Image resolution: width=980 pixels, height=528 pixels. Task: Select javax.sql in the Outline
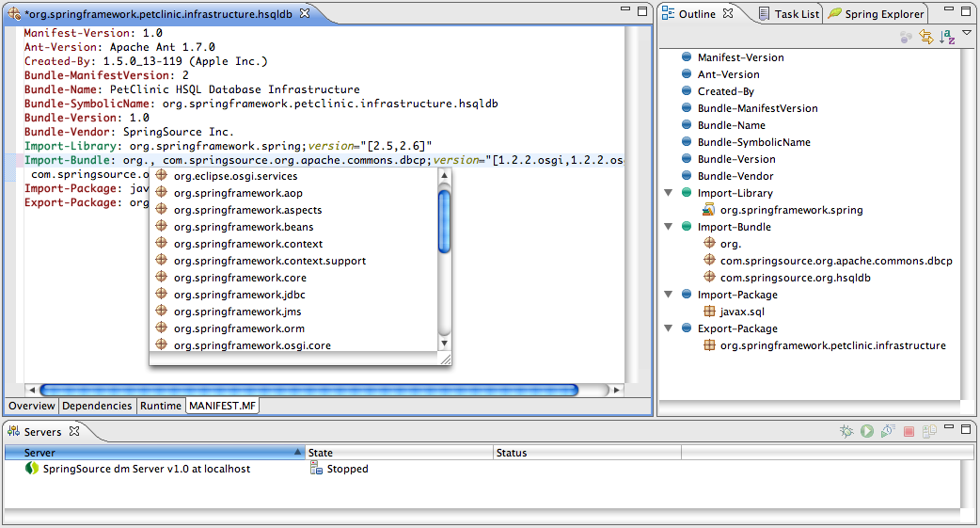point(742,312)
